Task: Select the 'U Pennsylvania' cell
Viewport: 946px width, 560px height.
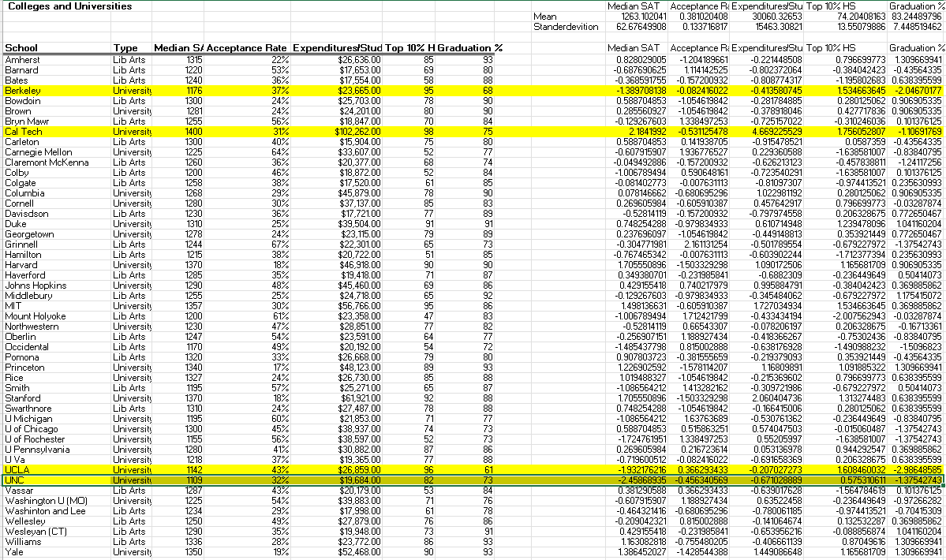Action: (x=37, y=449)
